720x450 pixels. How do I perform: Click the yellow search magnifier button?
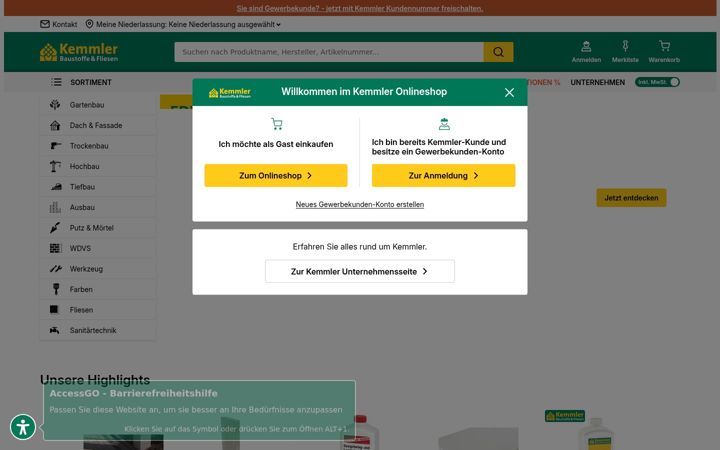click(x=498, y=52)
